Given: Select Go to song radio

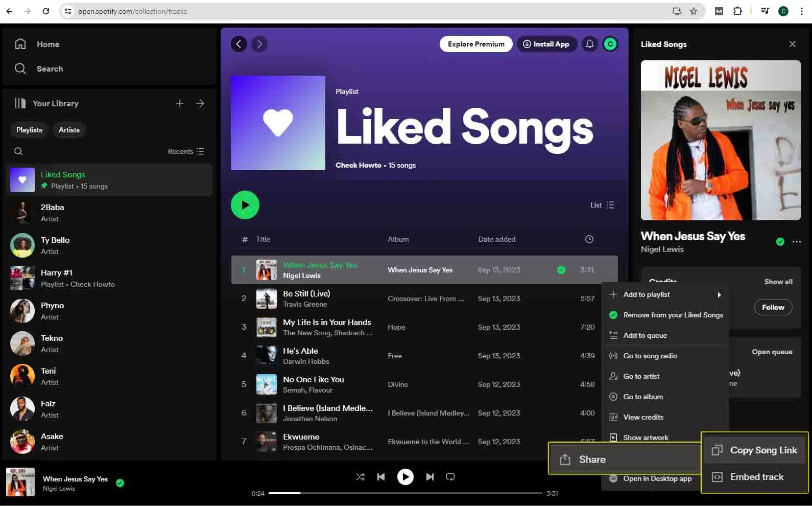Looking at the screenshot, I should tap(666, 356).
